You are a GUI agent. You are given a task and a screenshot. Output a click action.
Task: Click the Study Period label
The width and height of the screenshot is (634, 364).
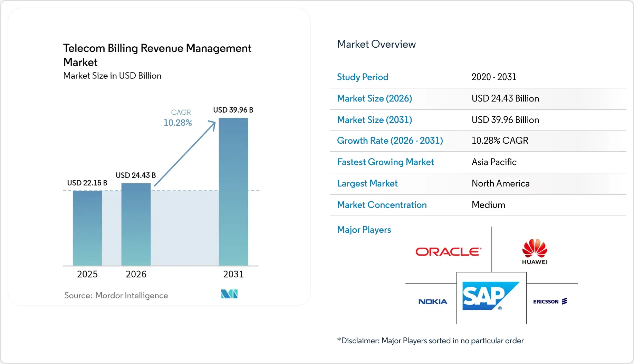point(363,77)
